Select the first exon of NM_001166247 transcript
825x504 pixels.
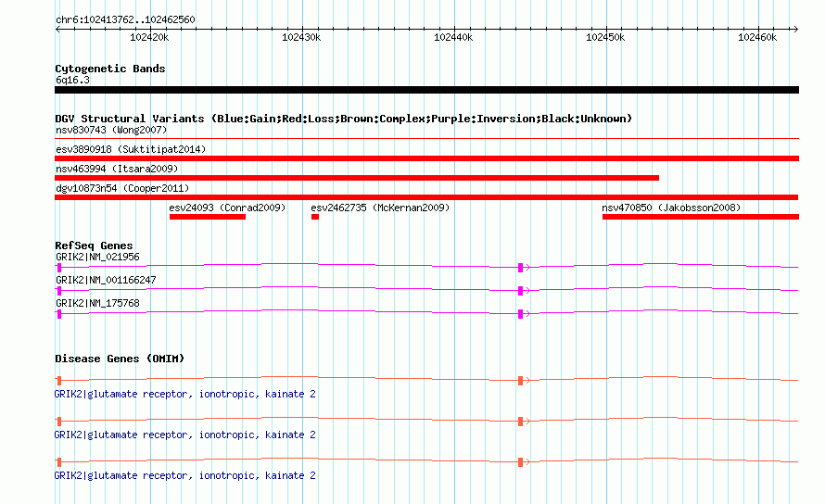[x=59, y=291]
